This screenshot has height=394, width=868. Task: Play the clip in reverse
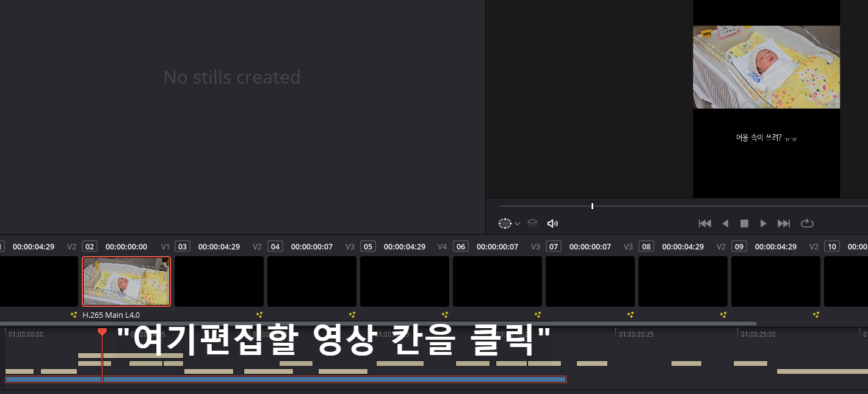pyautogui.click(x=725, y=223)
